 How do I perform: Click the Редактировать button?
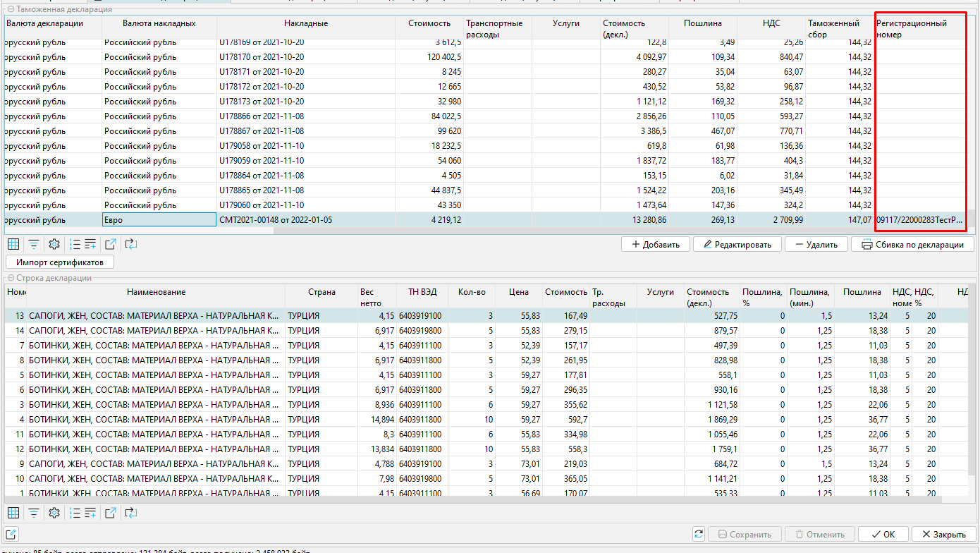click(x=737, y=245)
